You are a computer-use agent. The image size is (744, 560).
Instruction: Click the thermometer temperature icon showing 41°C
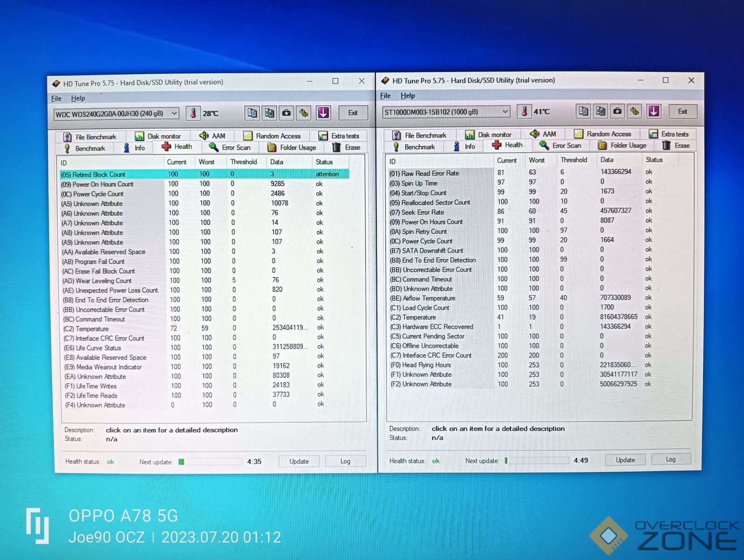(x=524, y=112)
